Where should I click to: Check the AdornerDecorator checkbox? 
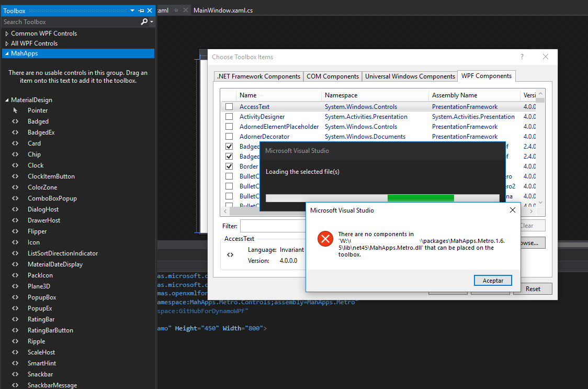click(229, 136)
